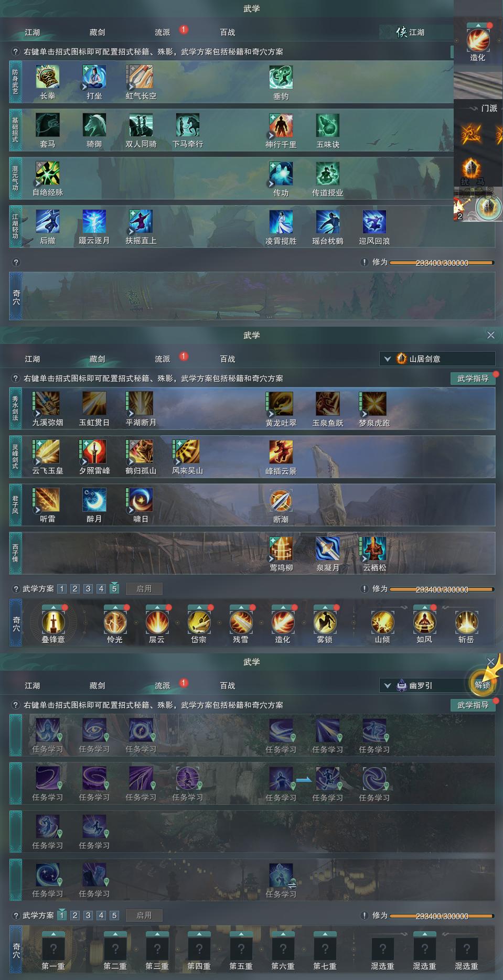Switch to the 百战 tab in top panel
Viewport: 503px width, 980px height.
pyautogui.click(x=228, y=33)
